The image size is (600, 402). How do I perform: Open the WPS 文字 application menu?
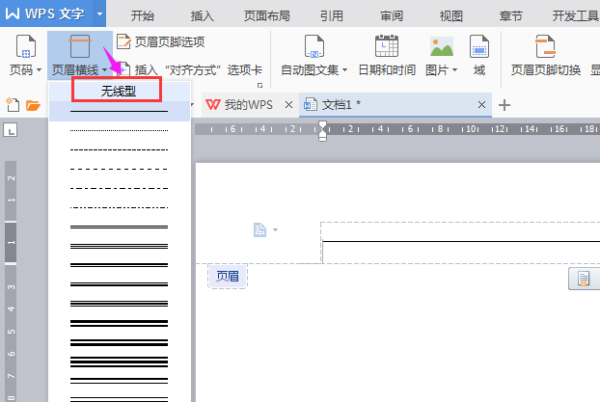[47, 14]
